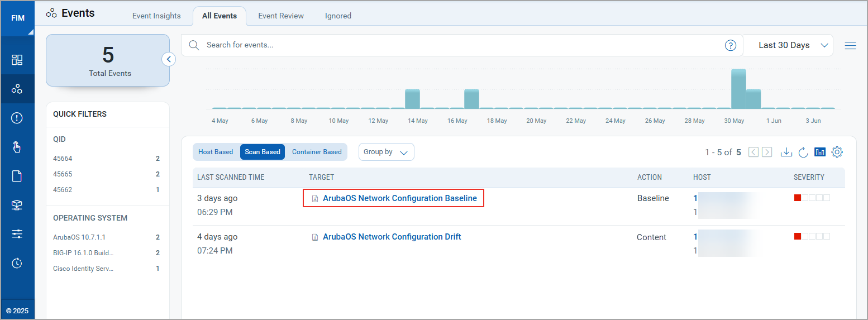Viewport: 868px width, 320px height.
Task: Select Scan Based view
Action: click(263, 152)
